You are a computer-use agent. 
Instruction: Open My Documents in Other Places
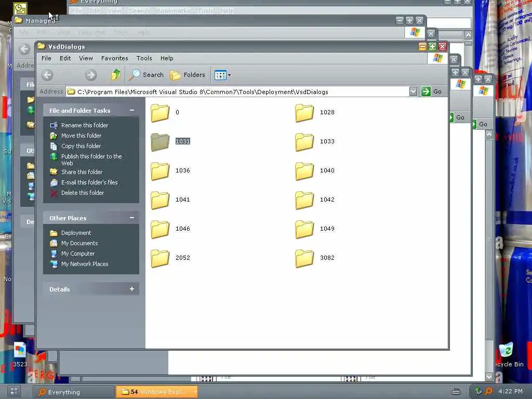(79, 243)
